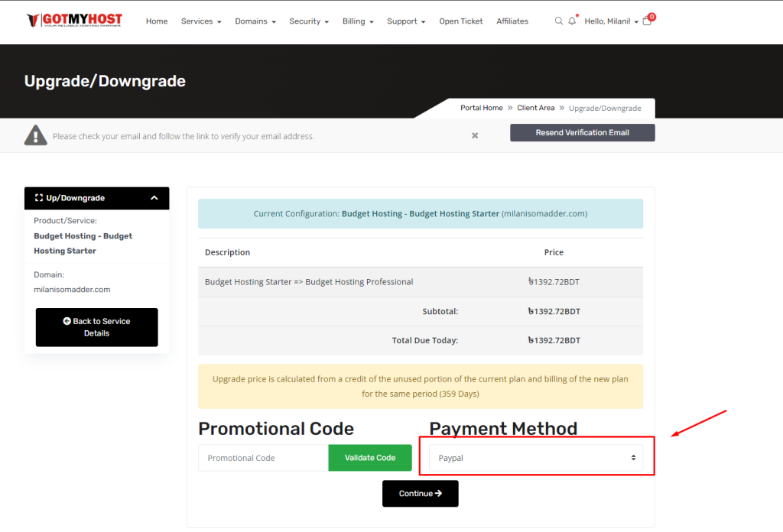The image size is (783, 532).
Task: Open the search magnifier icon
Action: click(558, 21)
